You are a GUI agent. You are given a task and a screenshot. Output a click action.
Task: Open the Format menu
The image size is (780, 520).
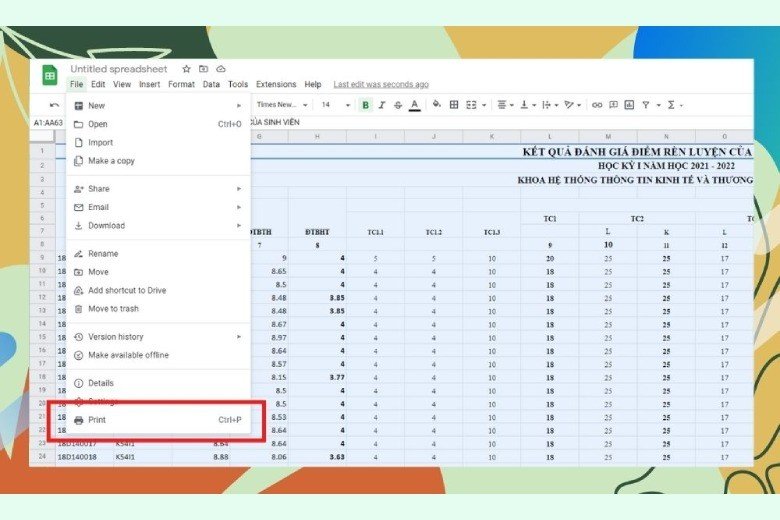[x=181, y=84]
